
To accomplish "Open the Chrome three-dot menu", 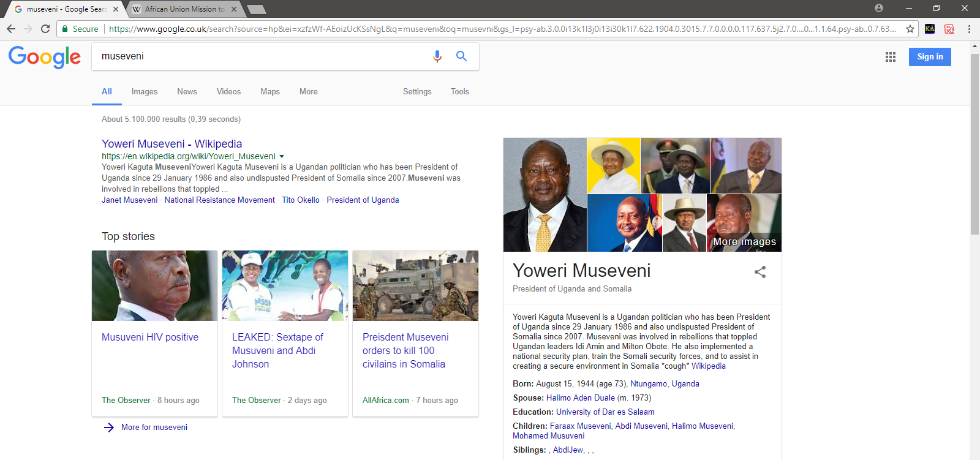I will tap(969, 29).
